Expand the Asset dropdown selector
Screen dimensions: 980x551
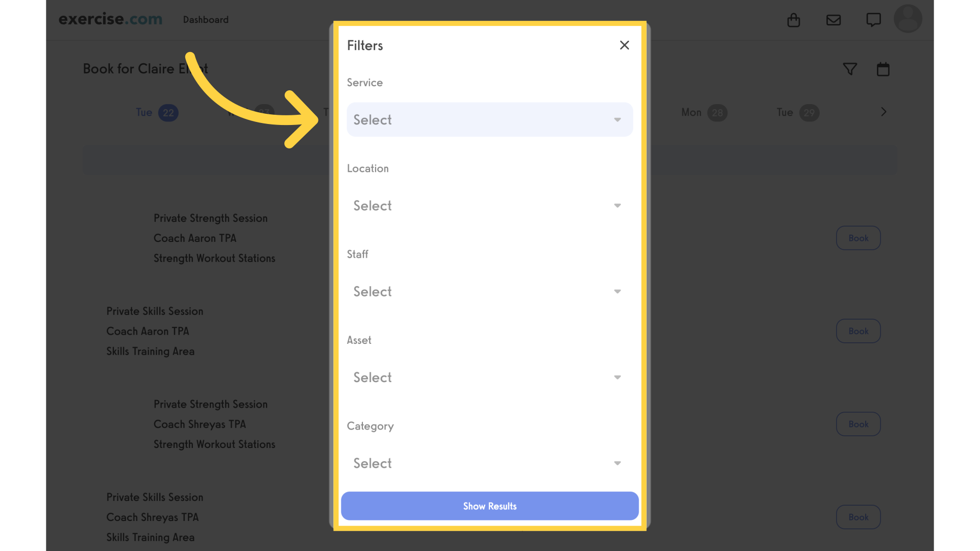pyautogui.click(x=489, y=377)
